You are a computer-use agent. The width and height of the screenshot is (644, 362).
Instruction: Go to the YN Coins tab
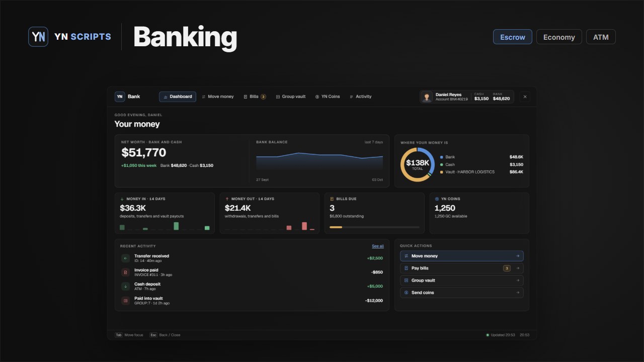point(328,97)
